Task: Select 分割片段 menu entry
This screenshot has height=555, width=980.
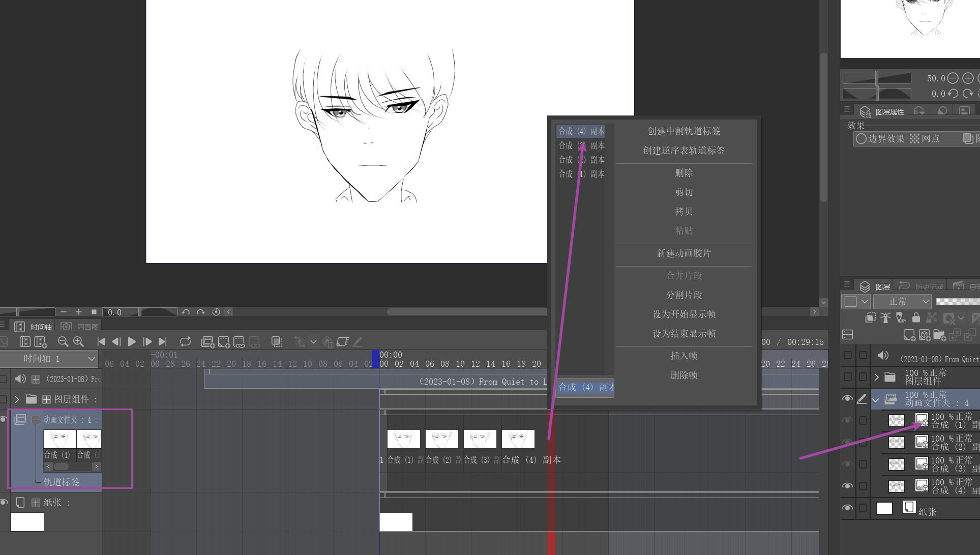Action: 684,295
